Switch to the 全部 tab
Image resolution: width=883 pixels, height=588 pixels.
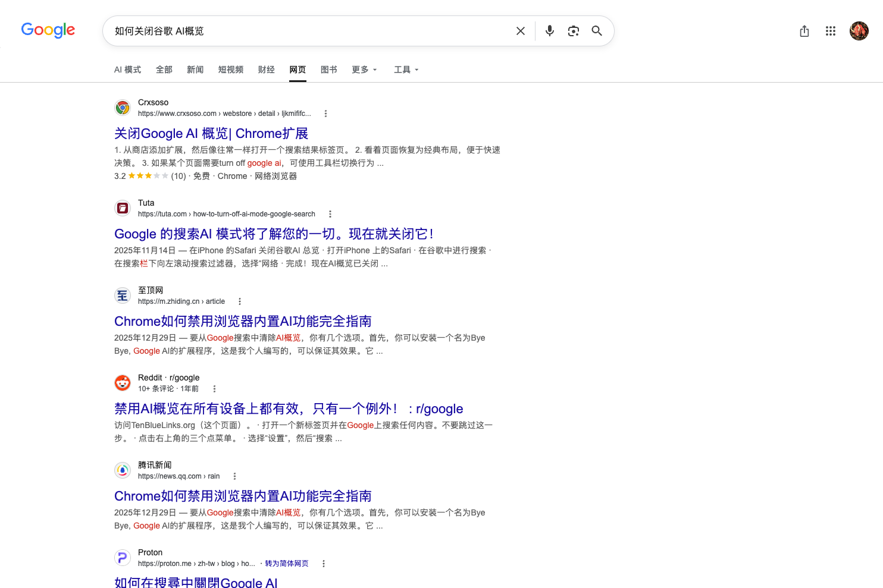[164, 70]
